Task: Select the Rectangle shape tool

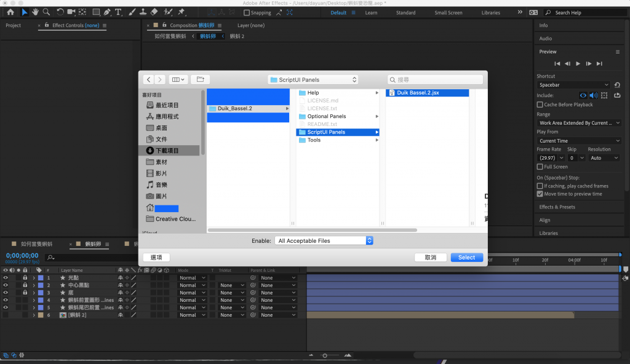Action: (96, 12)
